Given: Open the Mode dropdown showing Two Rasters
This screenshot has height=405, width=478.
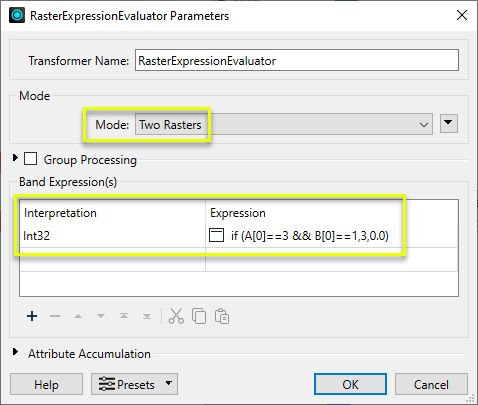Looking at the screenshot, I should coord(284,124).
